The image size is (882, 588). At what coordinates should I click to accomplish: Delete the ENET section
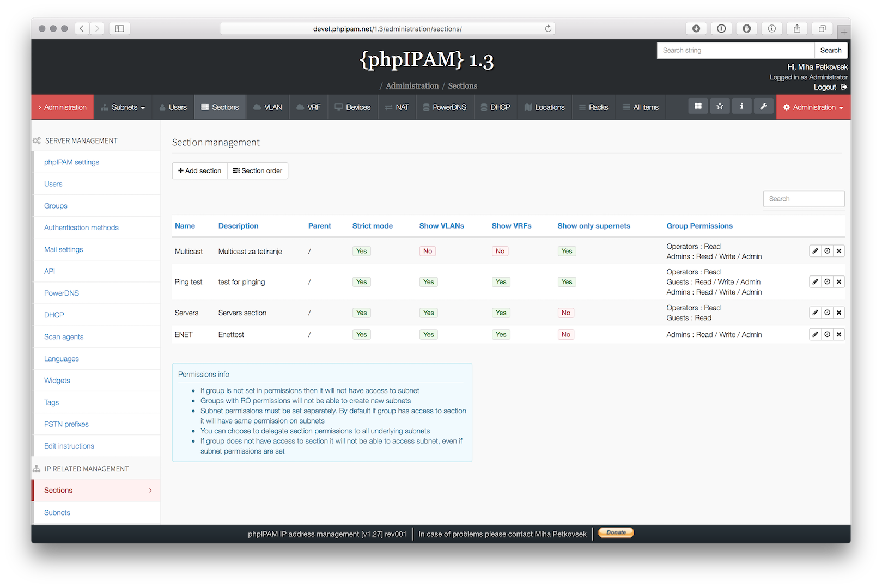click(839, 334)
